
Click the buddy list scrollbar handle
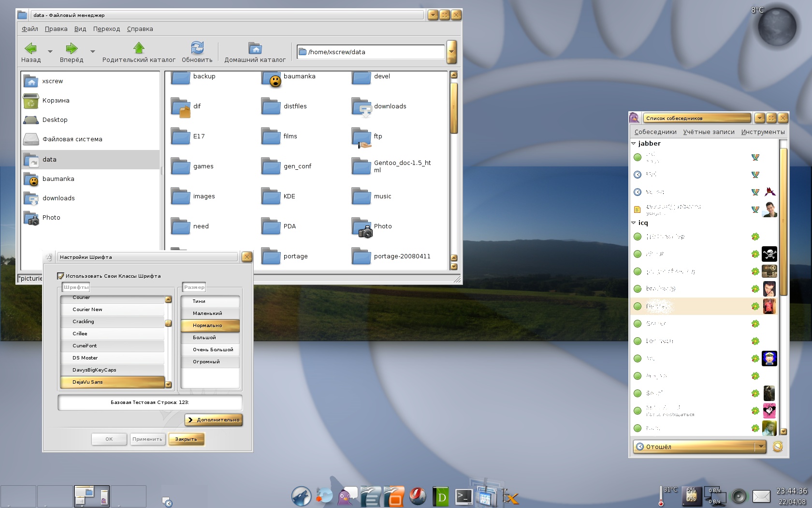click(783, 222)
